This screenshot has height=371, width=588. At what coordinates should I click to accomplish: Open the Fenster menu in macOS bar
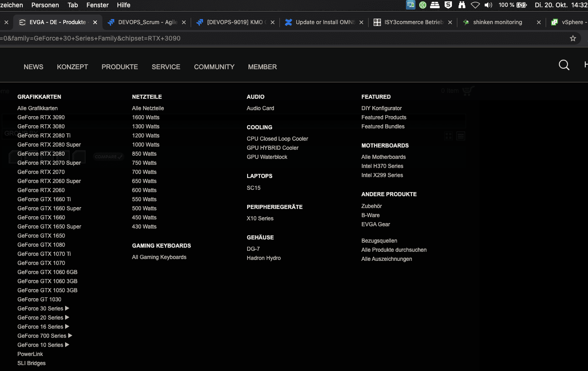pos(97,5)
